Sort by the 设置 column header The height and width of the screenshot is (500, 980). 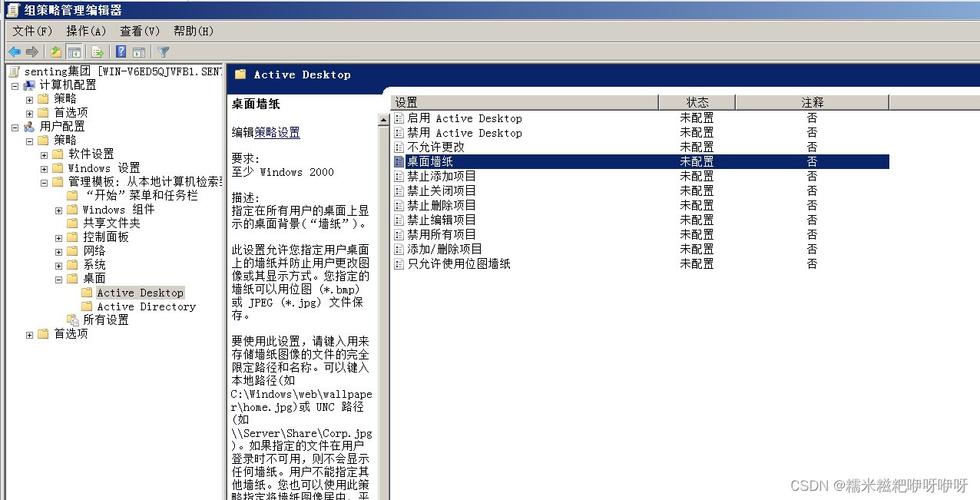(x=525, y=102)
